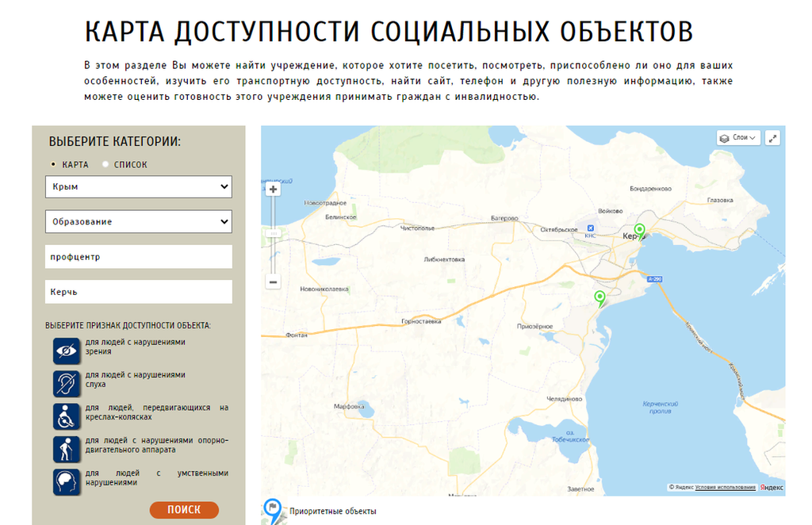The image size is (812, 525).
Task: Click the профцентр search input field
Action: click(139, 257)
